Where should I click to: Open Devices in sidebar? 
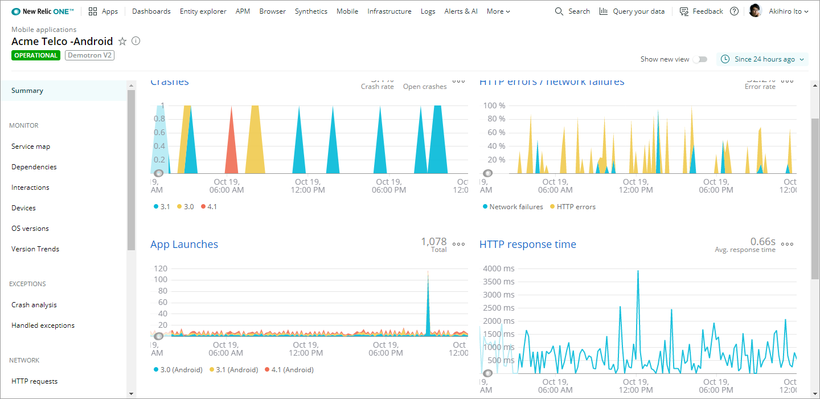tap(24, 208)
